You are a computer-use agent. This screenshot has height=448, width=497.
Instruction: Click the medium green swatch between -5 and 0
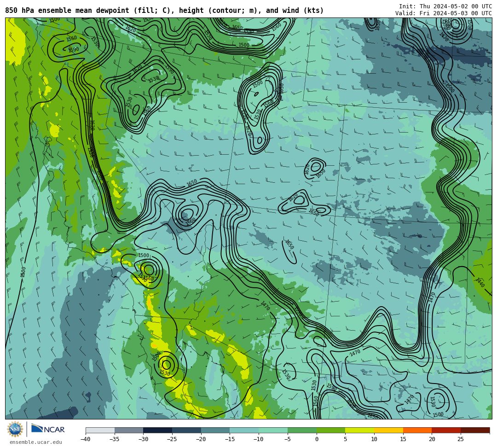pos(302,430)
